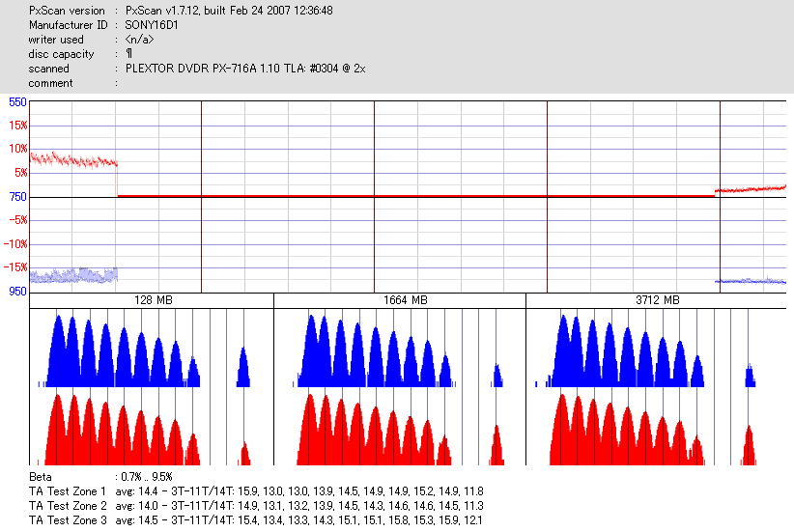The width and height of the screenshot is (794, 532).
Task: Click the red beta trace at chart end
Action: click(x=751, y=189)
